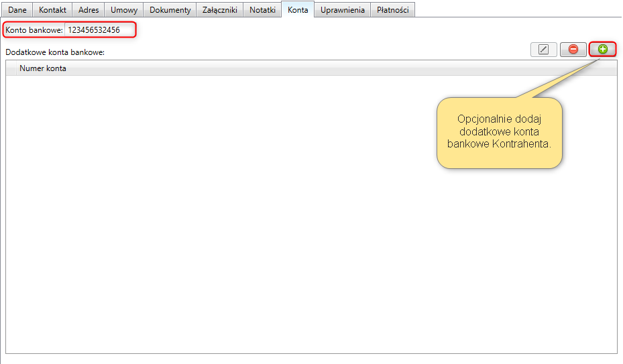Remove bank account using red minus icon
623x364 pixels.
click(573, 49)
